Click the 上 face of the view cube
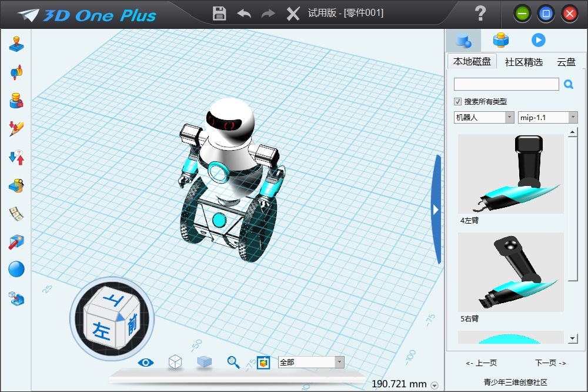The height and width of the screenshot is (392, 588). pos(115,300)
